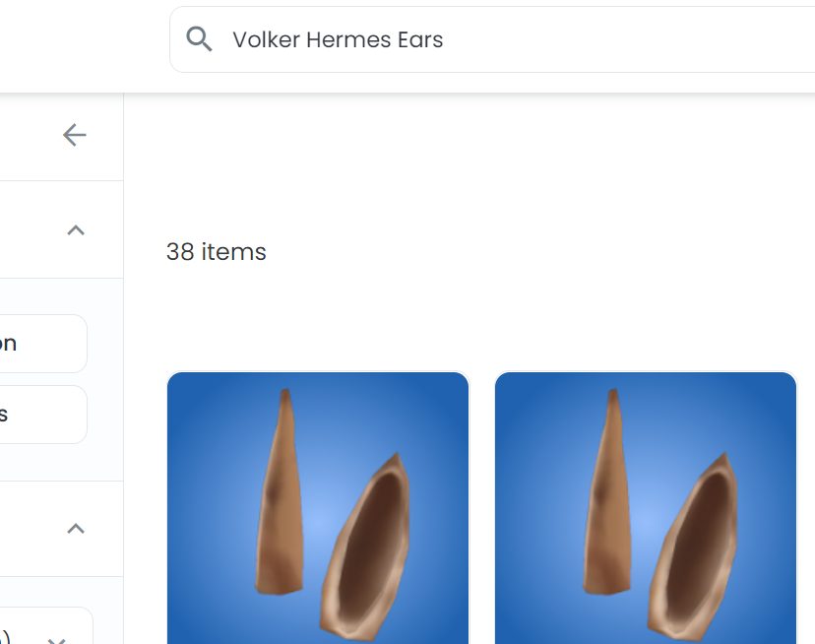
Task: Click the back arrow in the sidebar
Action: click(x=75, y=135)
